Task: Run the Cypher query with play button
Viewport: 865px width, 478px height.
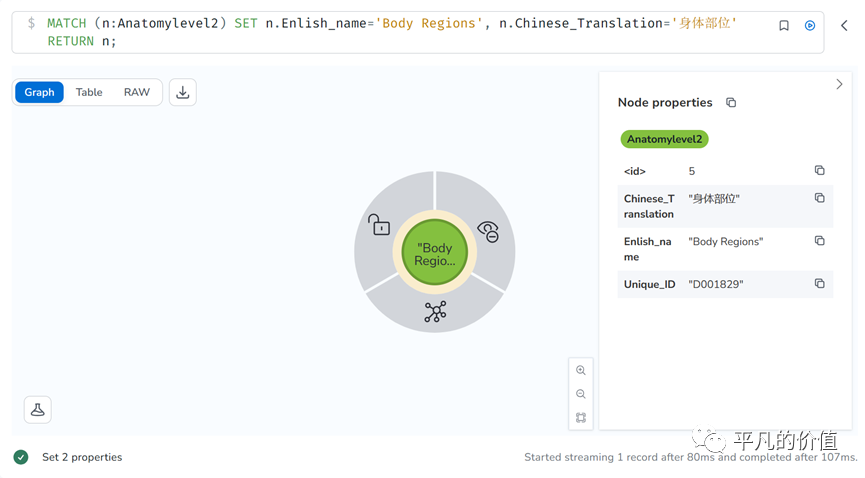Action: pos(809,25)
